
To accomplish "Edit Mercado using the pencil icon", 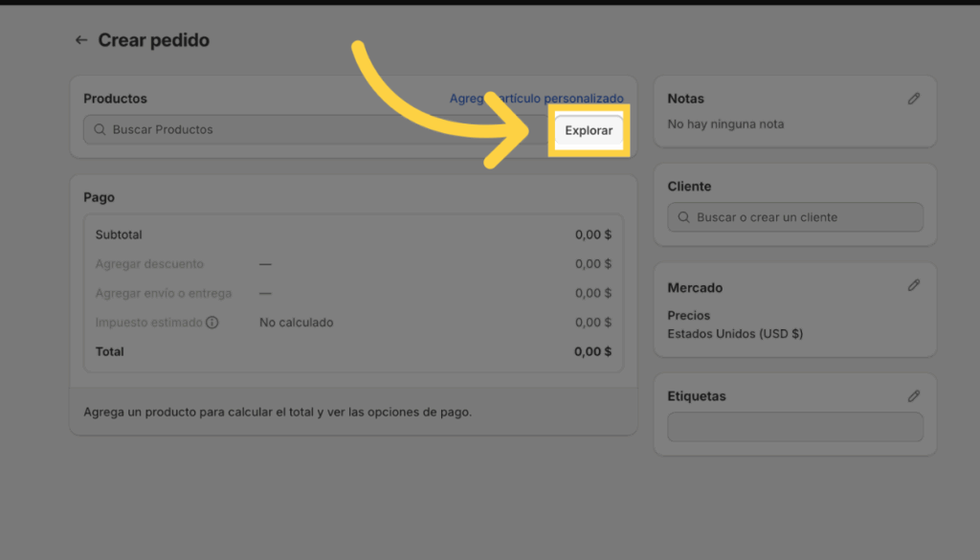I will point(914,286).
